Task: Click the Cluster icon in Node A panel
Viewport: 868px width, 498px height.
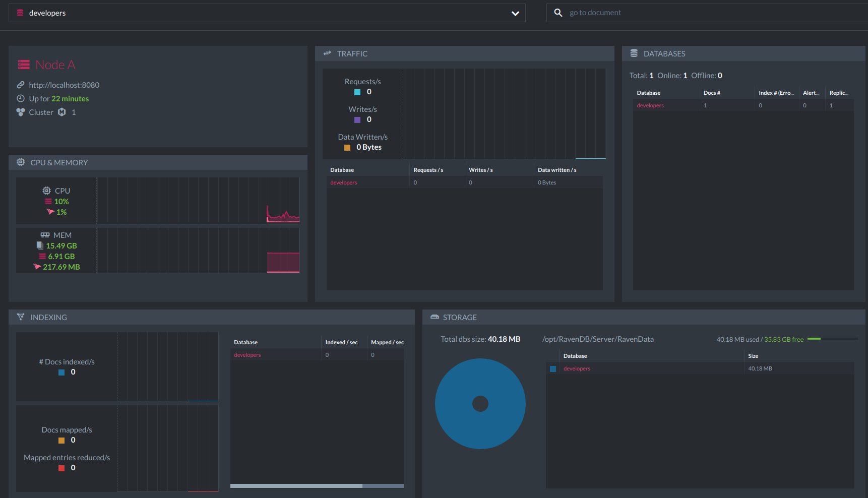Action: coord(21,112)
